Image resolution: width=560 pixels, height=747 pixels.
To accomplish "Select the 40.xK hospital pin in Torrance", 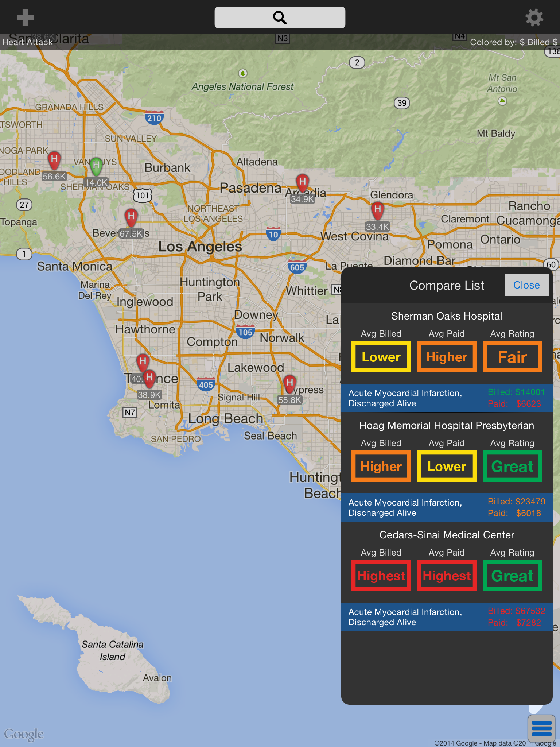I will [x=143, y=363].
